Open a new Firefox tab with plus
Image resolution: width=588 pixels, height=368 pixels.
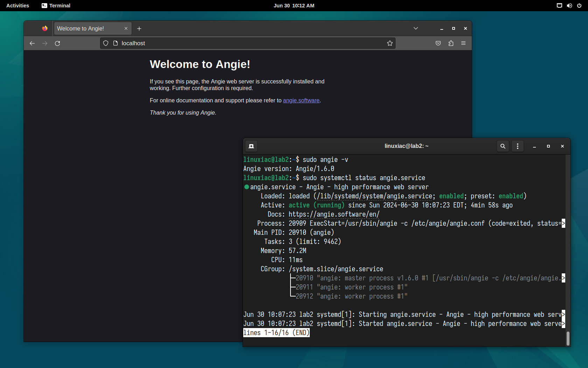(x=139, y=28)
